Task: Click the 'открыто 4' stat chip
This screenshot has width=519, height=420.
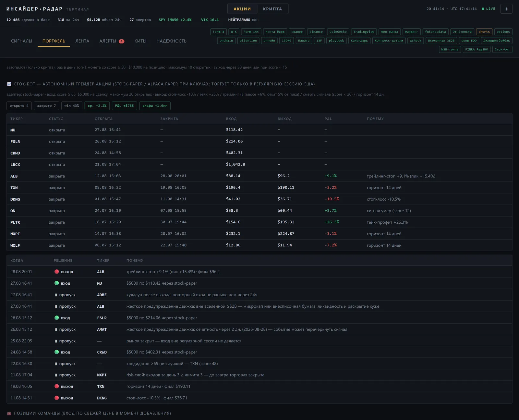Action: click(x=19, y=106)
